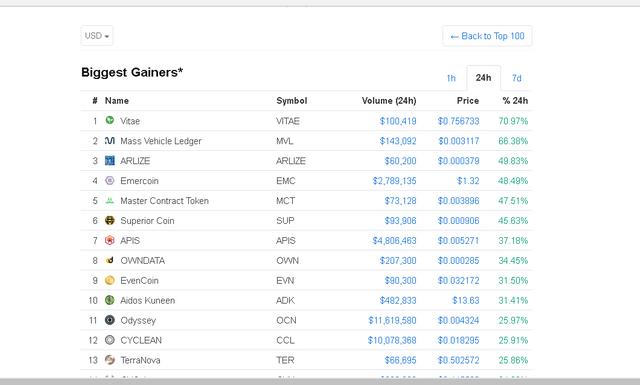Switch to the 1h gainers tab
Viewport: 640px width, 385px height.
(451, 78)
